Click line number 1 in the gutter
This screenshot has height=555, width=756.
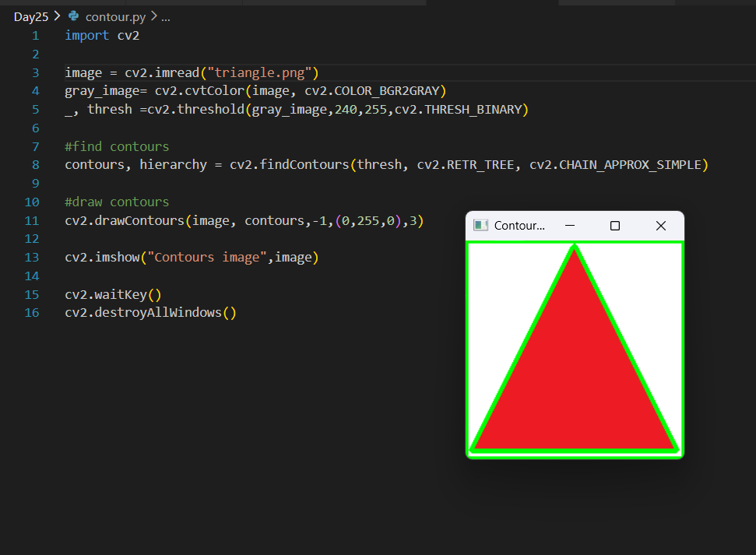35,36
